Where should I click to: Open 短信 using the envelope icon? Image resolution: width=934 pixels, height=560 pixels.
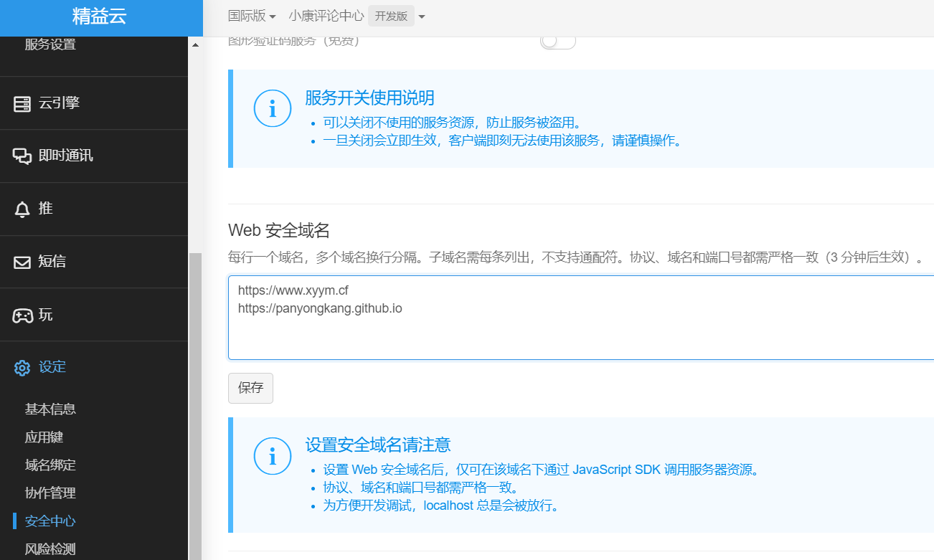pos(22,262)
